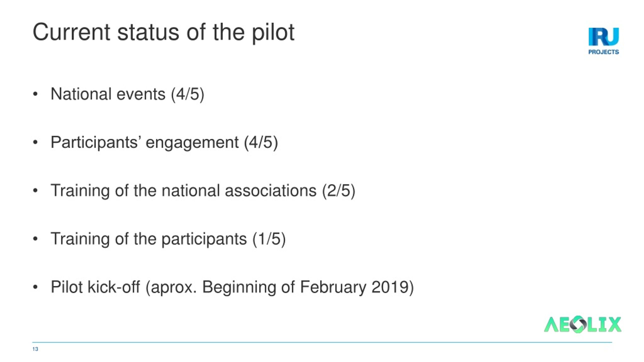The width and height of the screenshot is (644, 362).
Task: Click the bullet before Training of the participants
Action: pyautogui.click(x=35, y=239)
